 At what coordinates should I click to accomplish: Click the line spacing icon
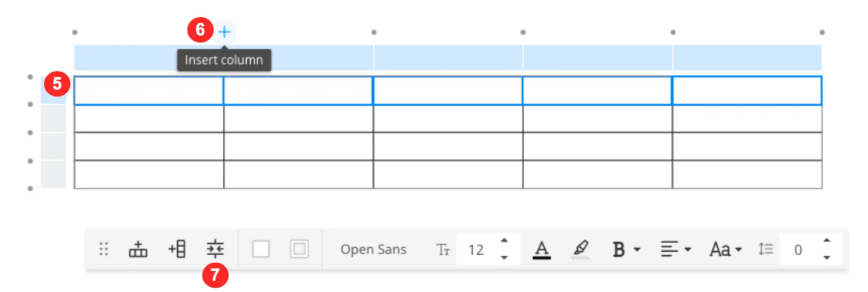pyautogui.click(x=765, y=249)
